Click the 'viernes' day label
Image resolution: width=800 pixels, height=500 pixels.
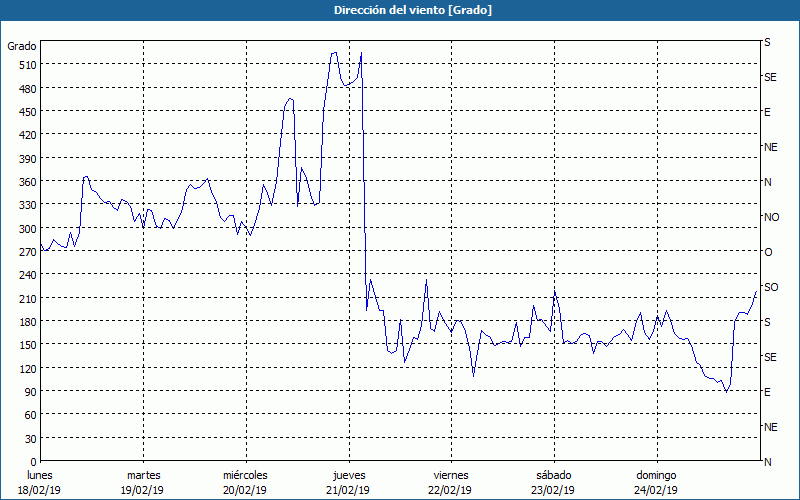click(x=451, y=475)
